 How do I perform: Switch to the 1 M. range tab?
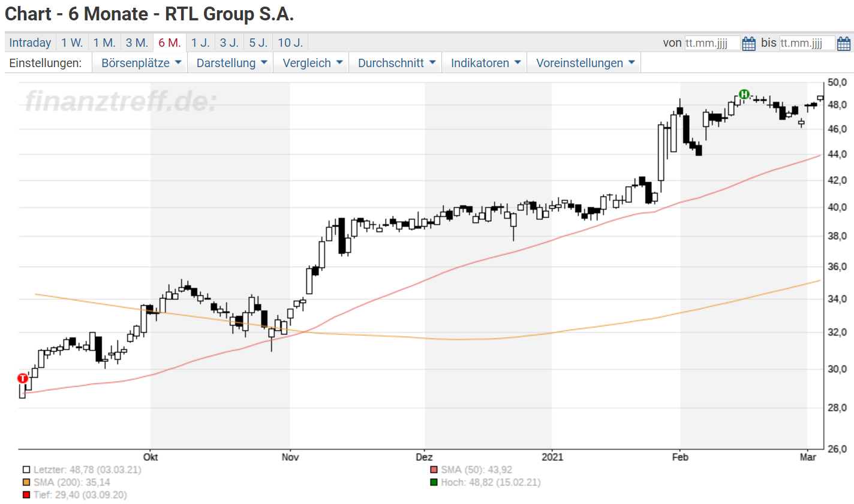(x=104, y=43)
